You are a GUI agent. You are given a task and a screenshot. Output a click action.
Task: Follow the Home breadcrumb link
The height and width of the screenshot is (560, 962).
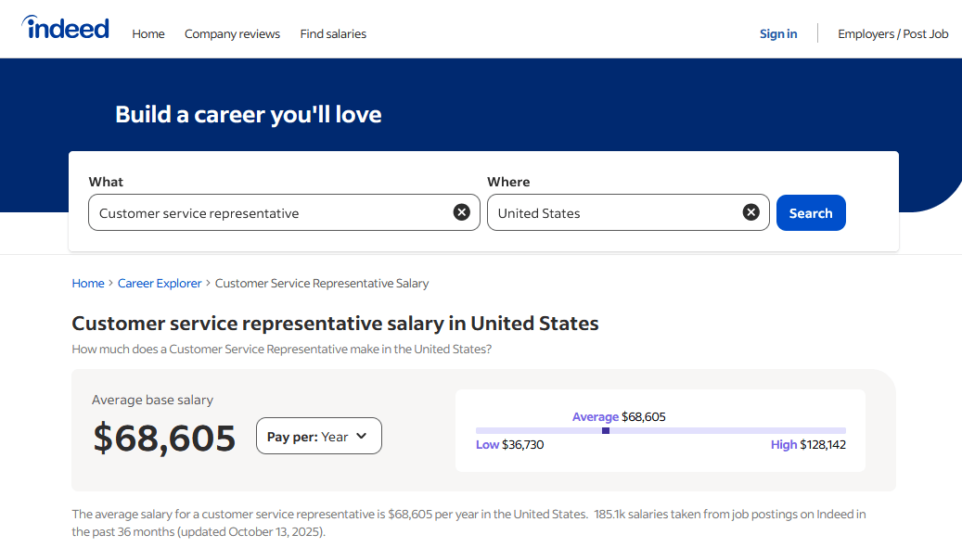coord(88,284)
